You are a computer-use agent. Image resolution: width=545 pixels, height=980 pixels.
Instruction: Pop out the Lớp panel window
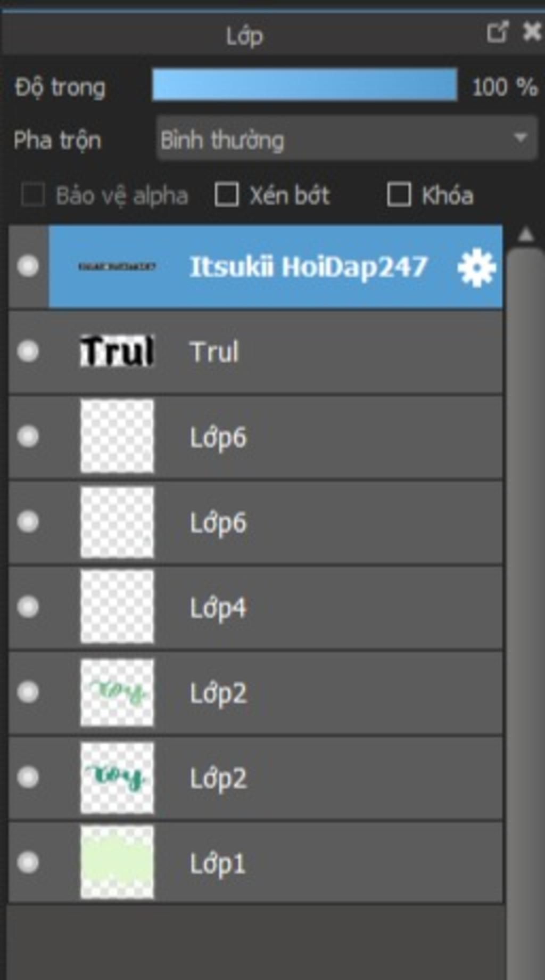pos(497,32)
